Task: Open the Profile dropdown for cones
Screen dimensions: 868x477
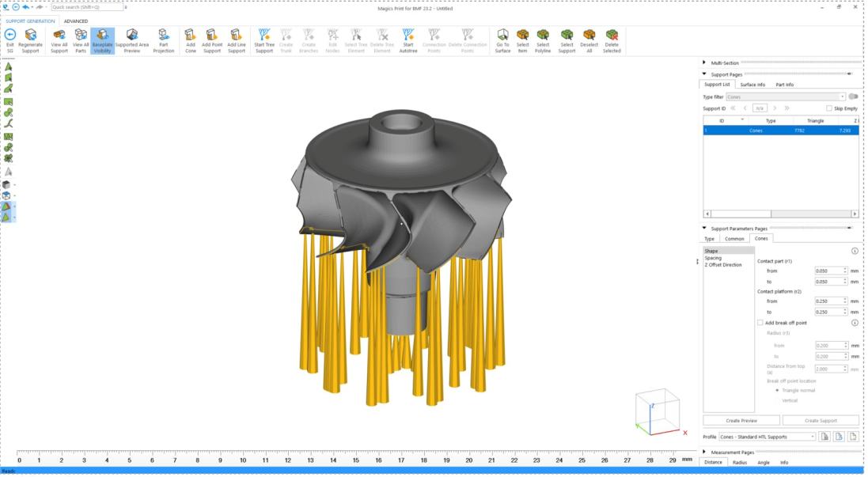Action: click(767, 437)
